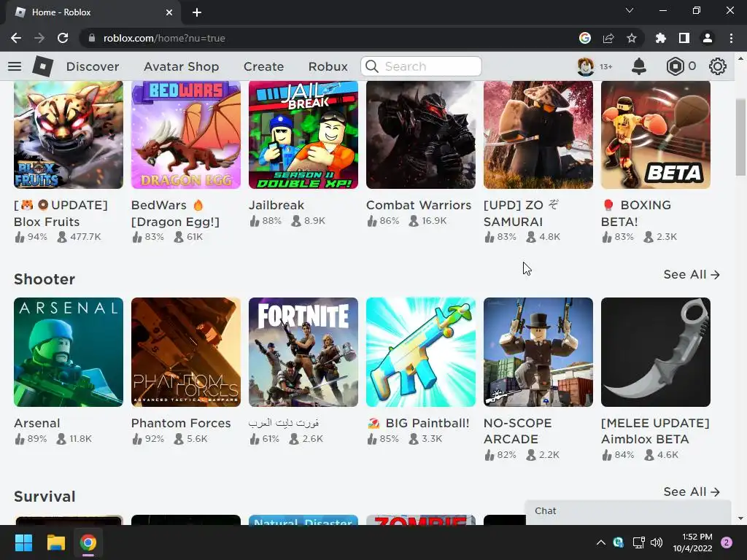Click the 13+ age label
The height and width of the screenshot is (560, 747).
point(606,66)
